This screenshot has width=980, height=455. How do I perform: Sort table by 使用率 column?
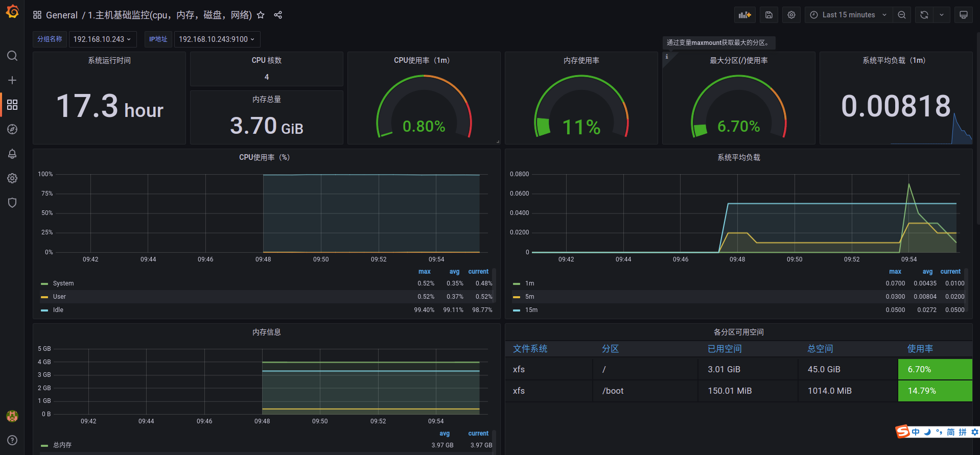(x=920, y=349)
